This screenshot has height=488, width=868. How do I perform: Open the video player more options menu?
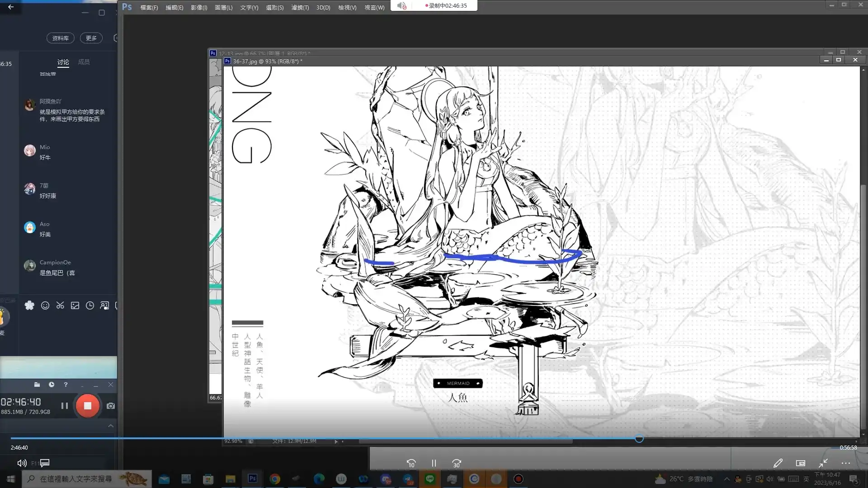pos(846,463)
